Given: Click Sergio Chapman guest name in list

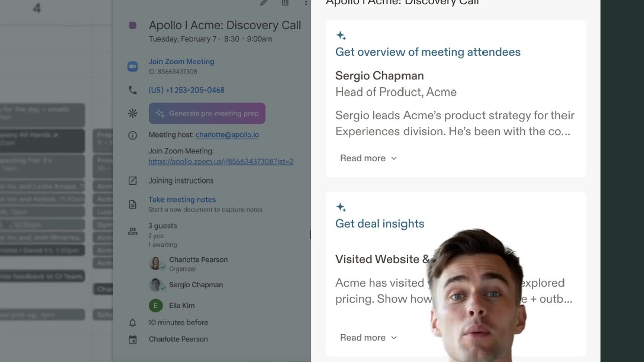Looking at the screenshot, I should [196, 285].
